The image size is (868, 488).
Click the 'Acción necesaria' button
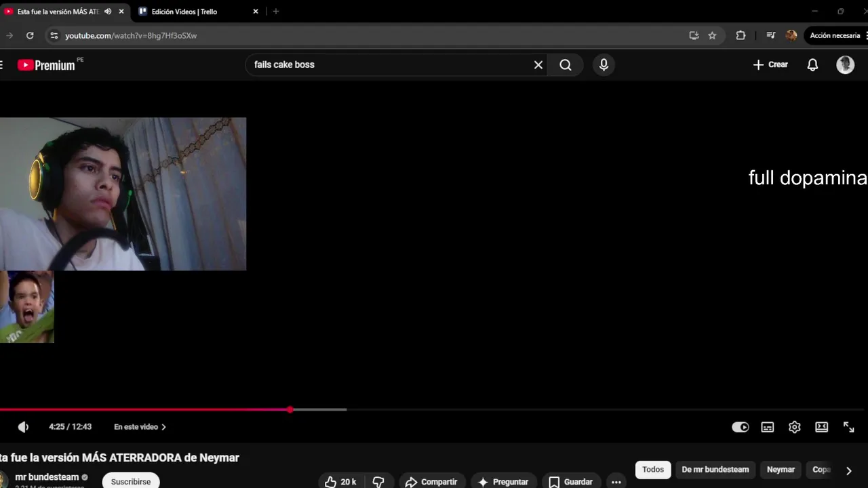(x=835, y=35)
